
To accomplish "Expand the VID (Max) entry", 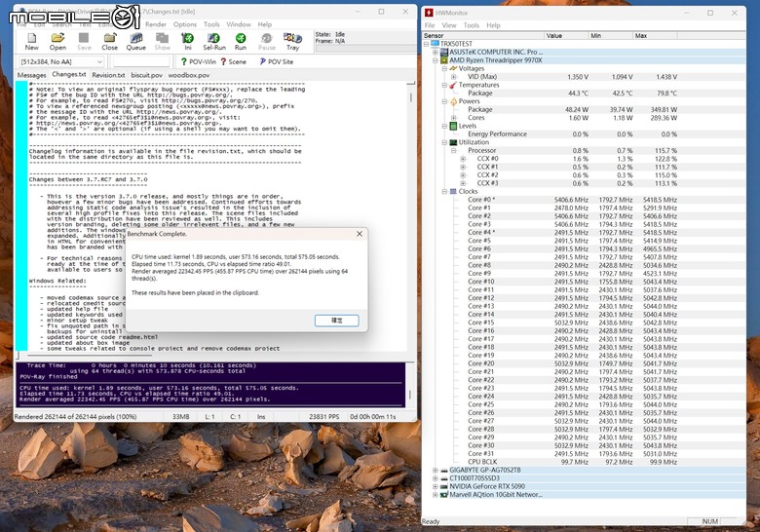I will tap(454, 77).
